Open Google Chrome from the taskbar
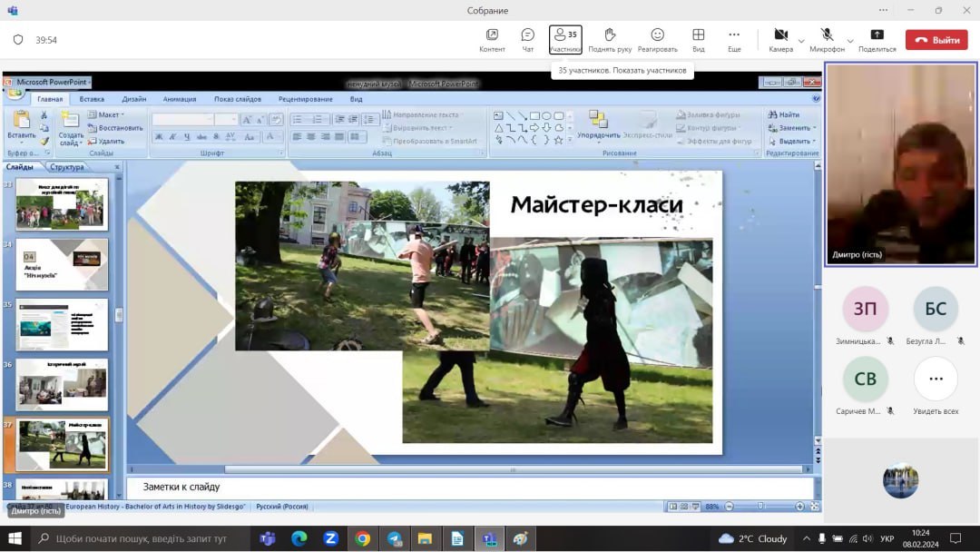This screenshot has height=552, width=980. tap(362, 538)
